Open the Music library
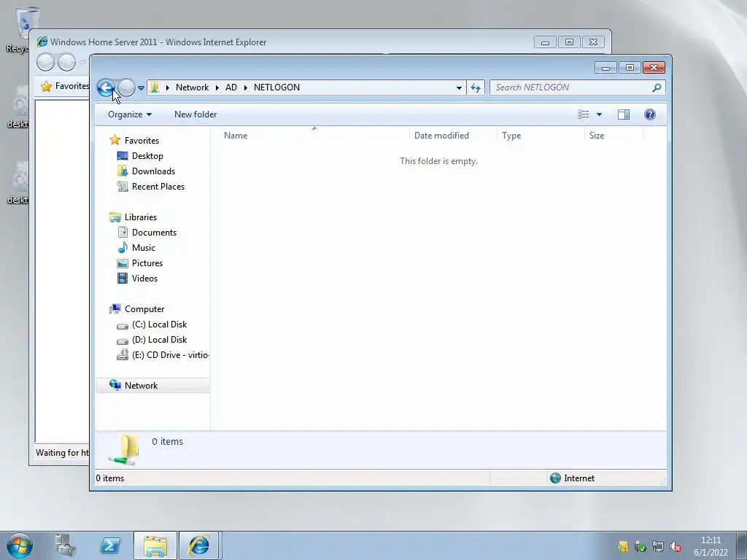 pyautogui.click(x=144, y=248)
